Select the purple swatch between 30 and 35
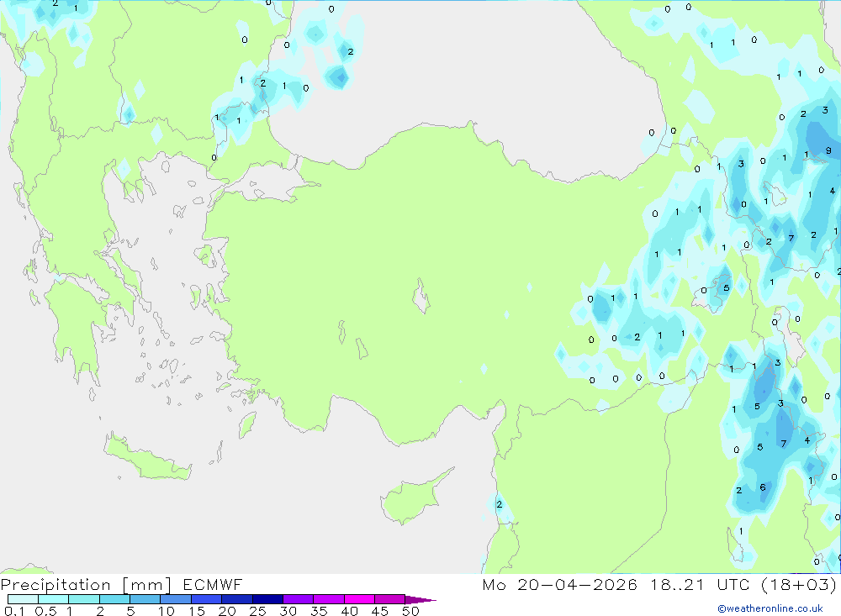 [299, 599]
